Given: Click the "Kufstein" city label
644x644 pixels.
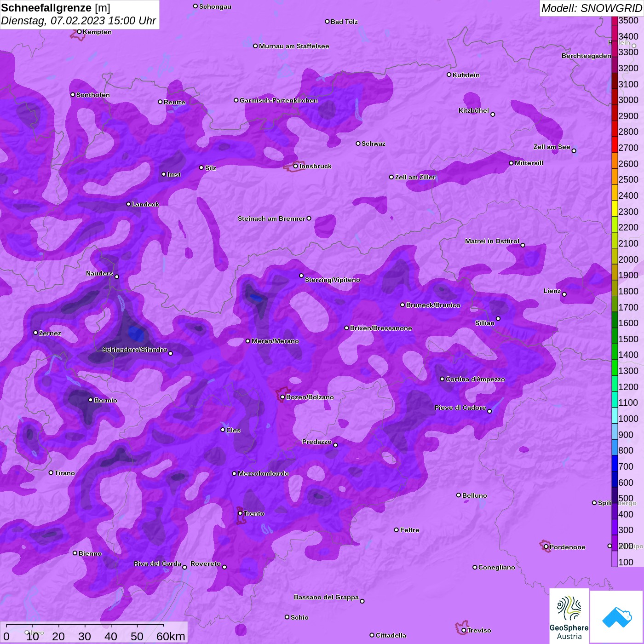Looking at the screenshot, I should [466, 75].
